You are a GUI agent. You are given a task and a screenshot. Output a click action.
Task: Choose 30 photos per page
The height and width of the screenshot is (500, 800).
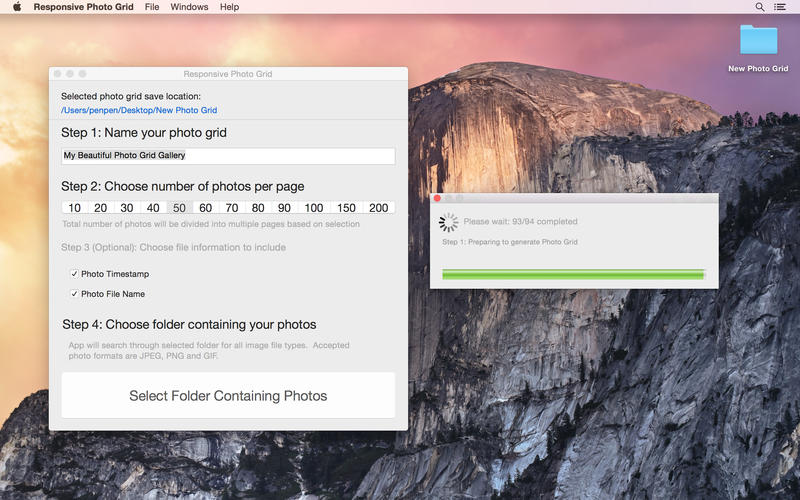tap(127, 208)
